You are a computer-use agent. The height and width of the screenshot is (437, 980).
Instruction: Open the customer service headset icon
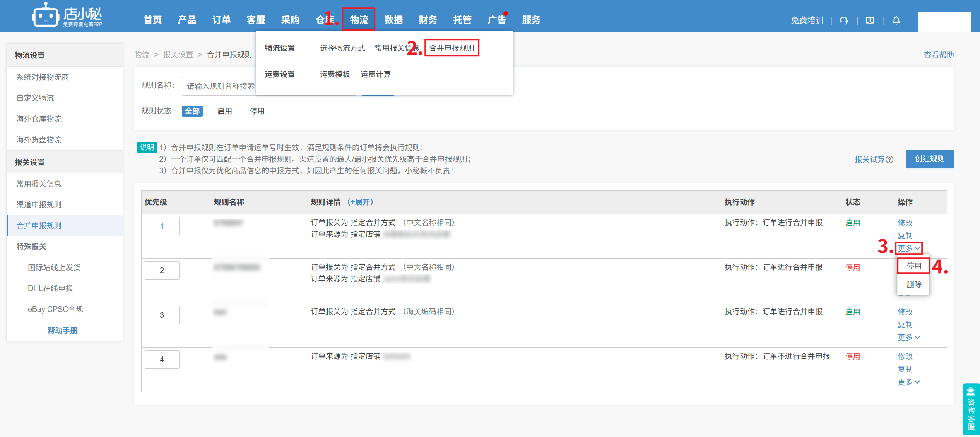click(x=844, y=21)
